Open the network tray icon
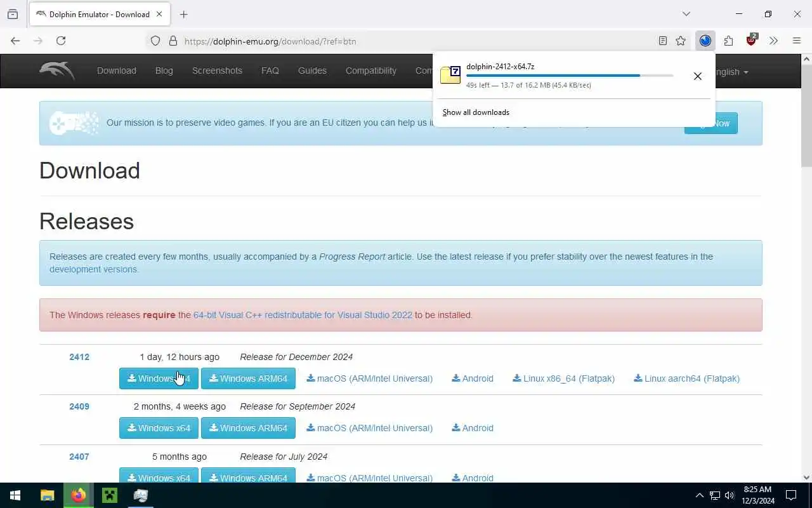 [x=714, y=495]
